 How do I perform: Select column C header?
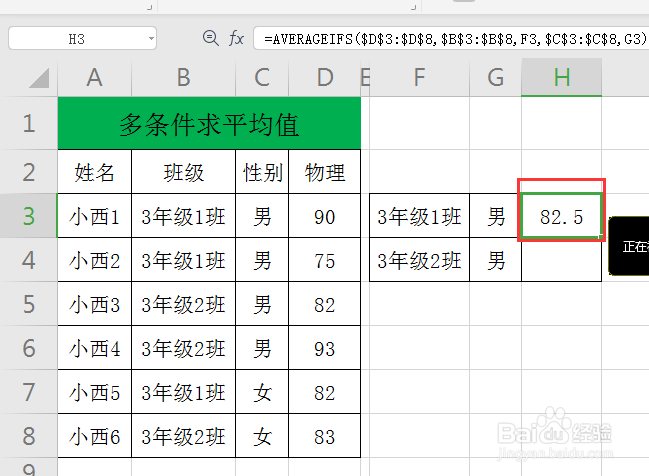click(262, 77)
